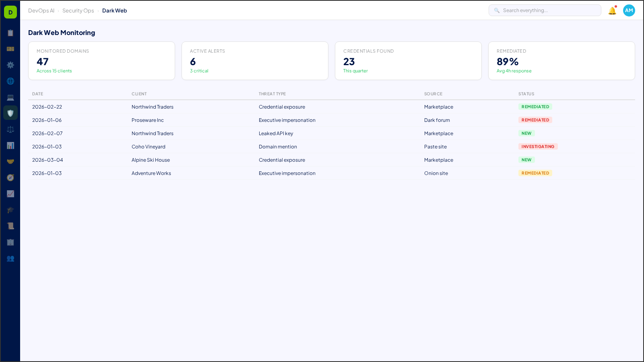Open the AM profile avatar menu

[x=629, y=10]
